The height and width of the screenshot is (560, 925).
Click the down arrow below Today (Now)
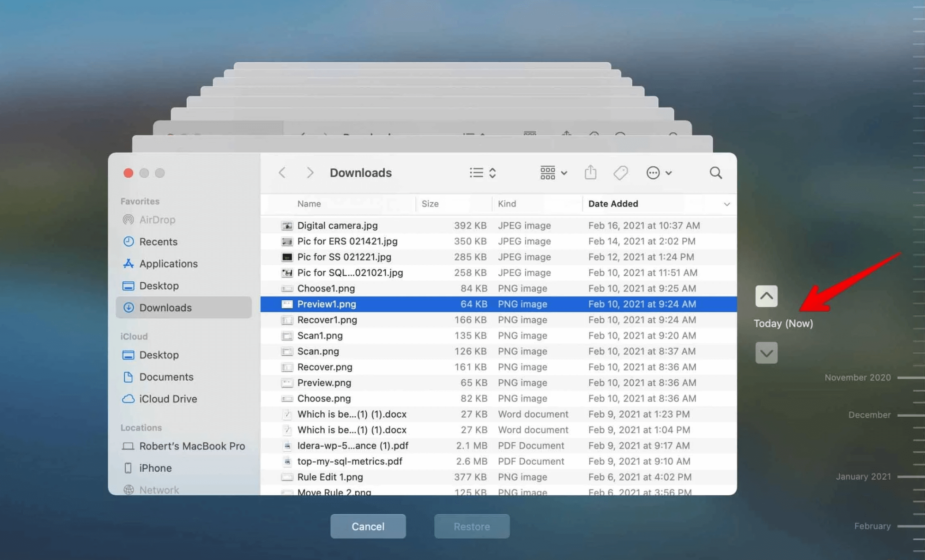point(767,352)
